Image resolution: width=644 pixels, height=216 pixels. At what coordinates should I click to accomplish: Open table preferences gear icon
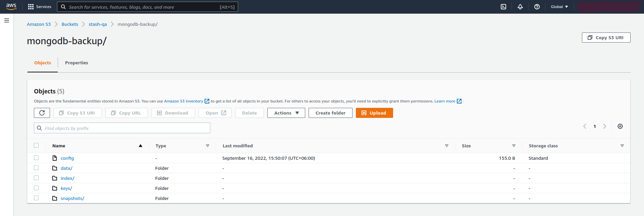tap(620, 126)
